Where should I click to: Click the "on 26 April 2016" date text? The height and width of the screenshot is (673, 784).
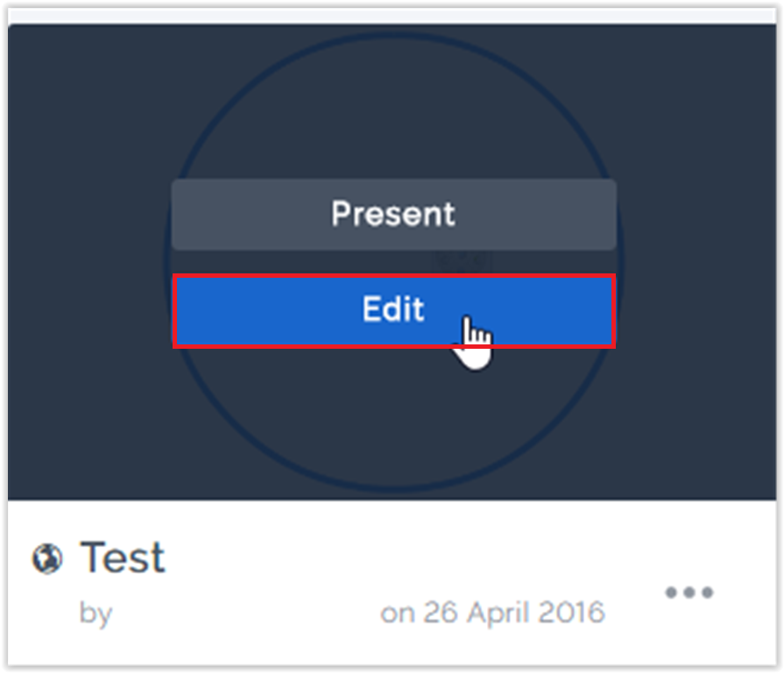coord(492,613)
